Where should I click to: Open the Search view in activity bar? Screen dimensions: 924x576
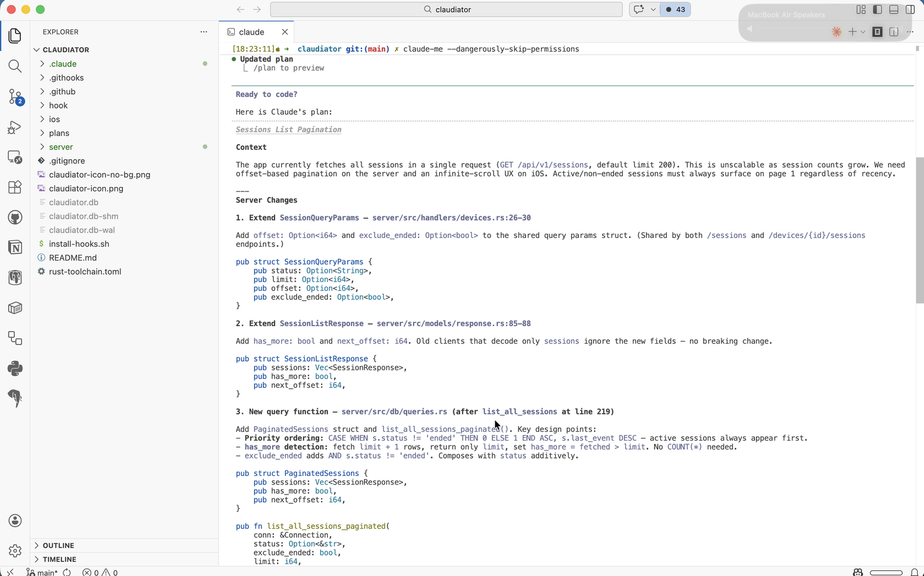[x=15, y=66]
